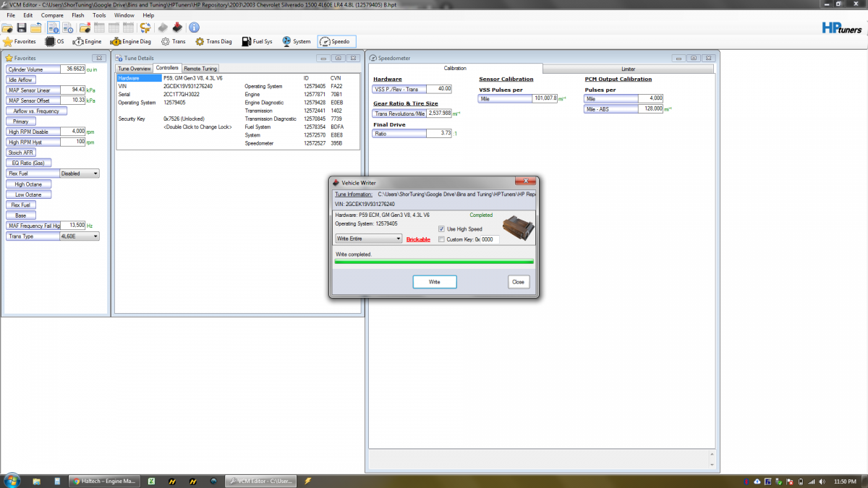Switch to the Remote Tuning tab
The height and width of the screenshot is (488, 868).
pos(200,69)
